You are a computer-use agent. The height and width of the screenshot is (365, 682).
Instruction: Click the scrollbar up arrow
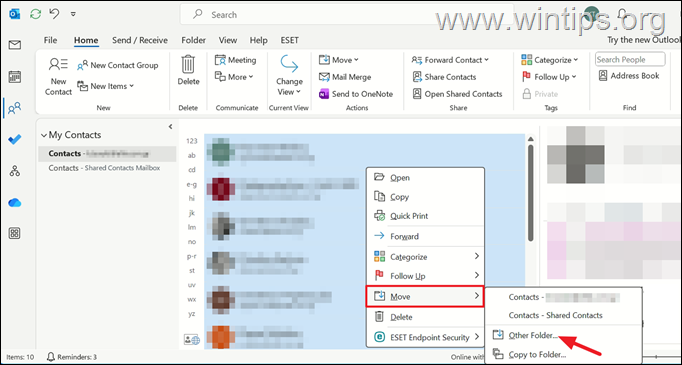[531, 139]
